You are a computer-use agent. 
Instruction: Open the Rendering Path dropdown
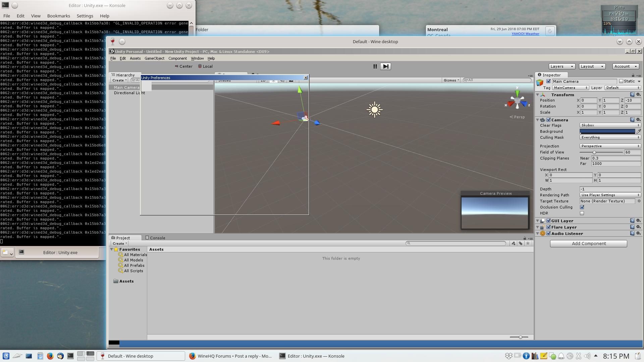click(610, 195)
